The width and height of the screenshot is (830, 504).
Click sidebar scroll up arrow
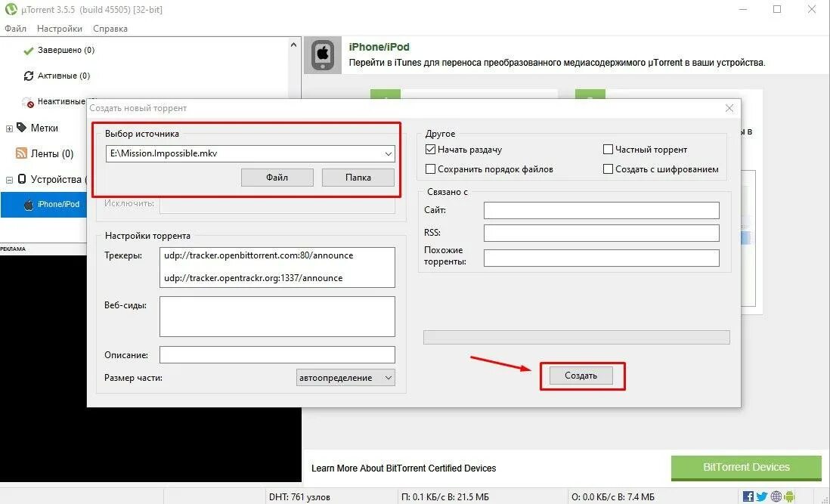click(294, 45)
